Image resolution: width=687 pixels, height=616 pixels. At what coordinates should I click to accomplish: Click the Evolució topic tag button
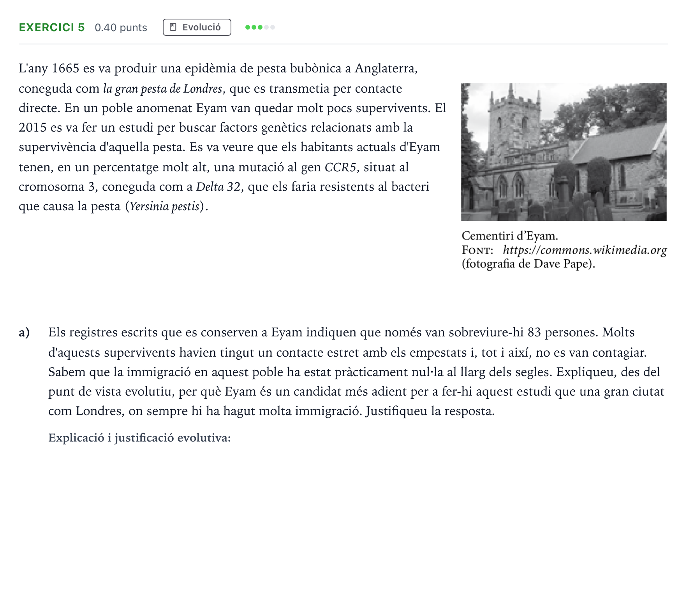pos(197,27)
